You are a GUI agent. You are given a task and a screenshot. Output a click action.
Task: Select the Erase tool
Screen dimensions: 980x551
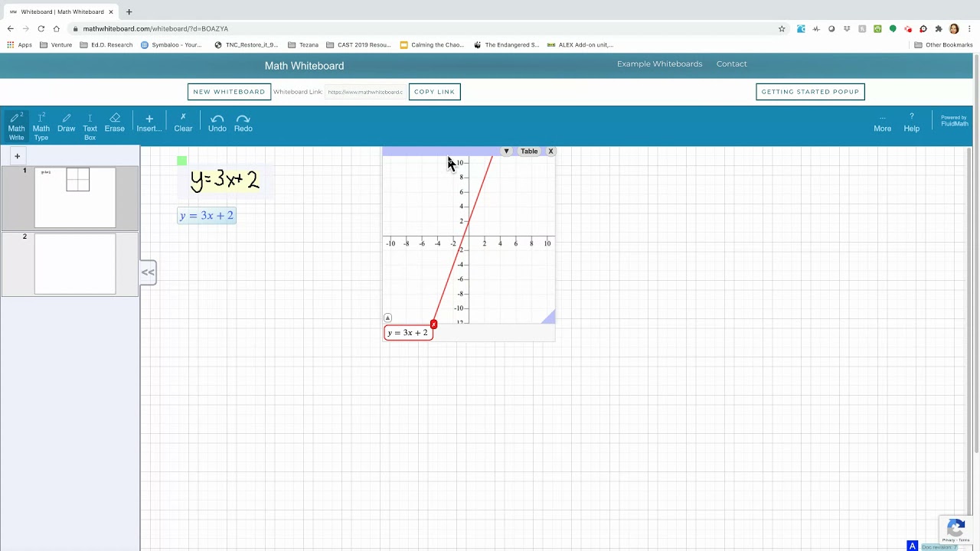point(115,123)
